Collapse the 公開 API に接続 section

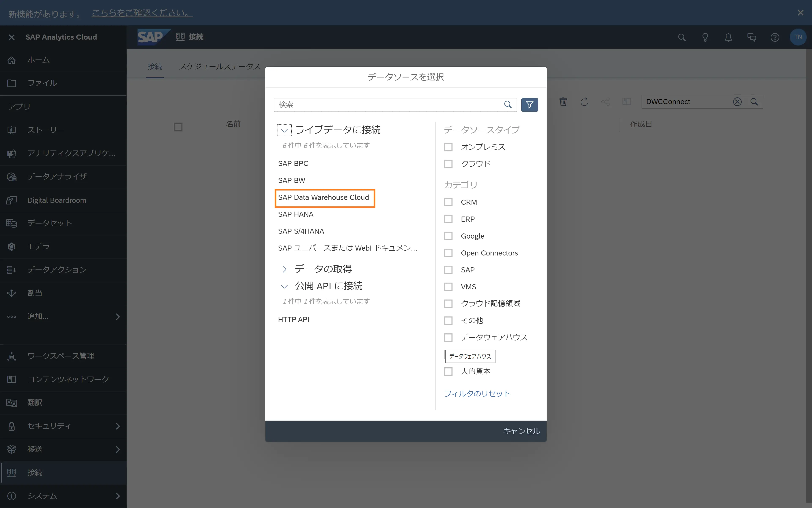tap(284, 287)
